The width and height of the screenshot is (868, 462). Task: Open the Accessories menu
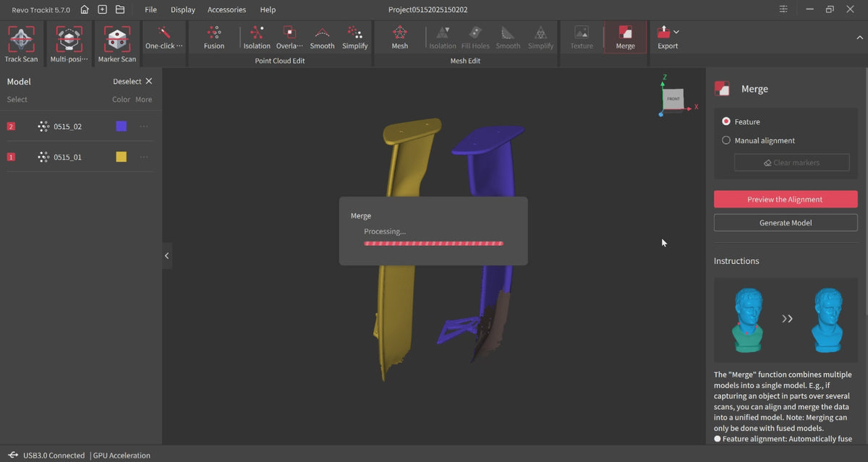(226, 9)
